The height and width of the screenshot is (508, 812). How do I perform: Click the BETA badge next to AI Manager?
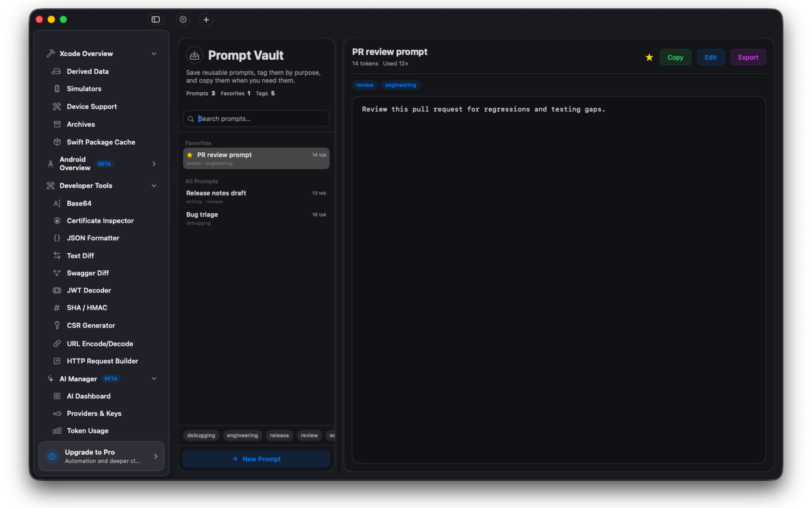[x=111, y=378]
